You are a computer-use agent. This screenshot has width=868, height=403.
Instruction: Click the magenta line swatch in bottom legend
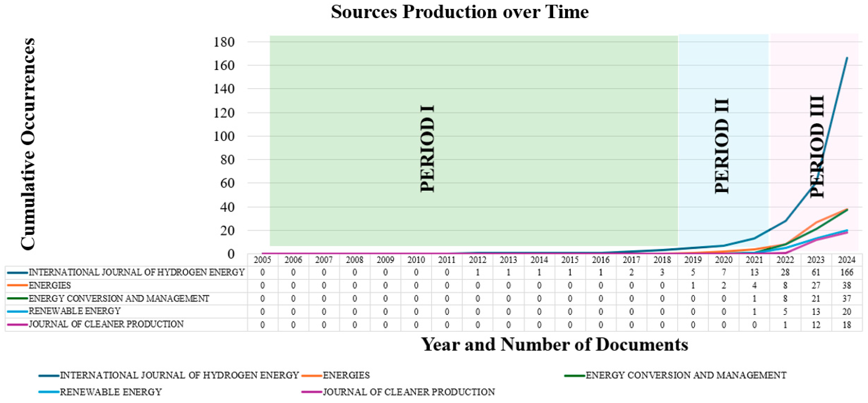tap(312, 392)
